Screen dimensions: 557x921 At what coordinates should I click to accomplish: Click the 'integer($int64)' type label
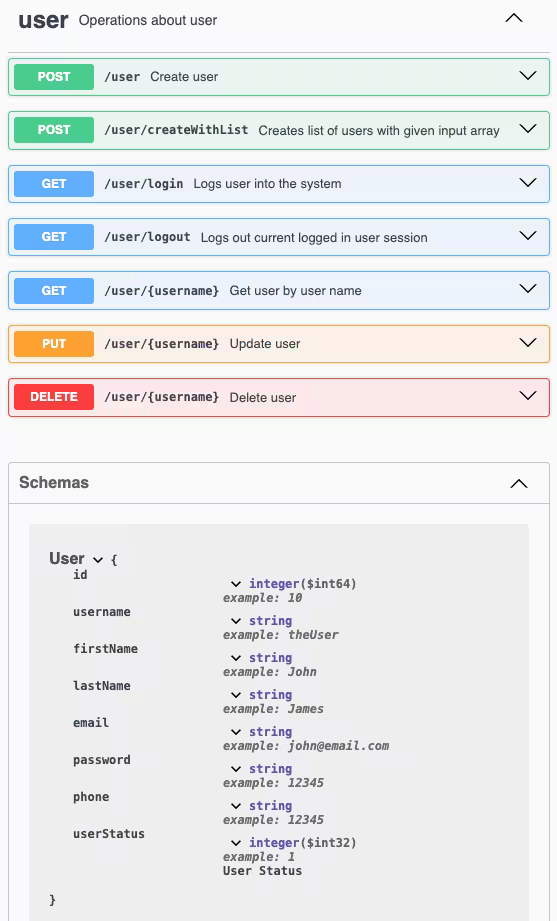303,584
